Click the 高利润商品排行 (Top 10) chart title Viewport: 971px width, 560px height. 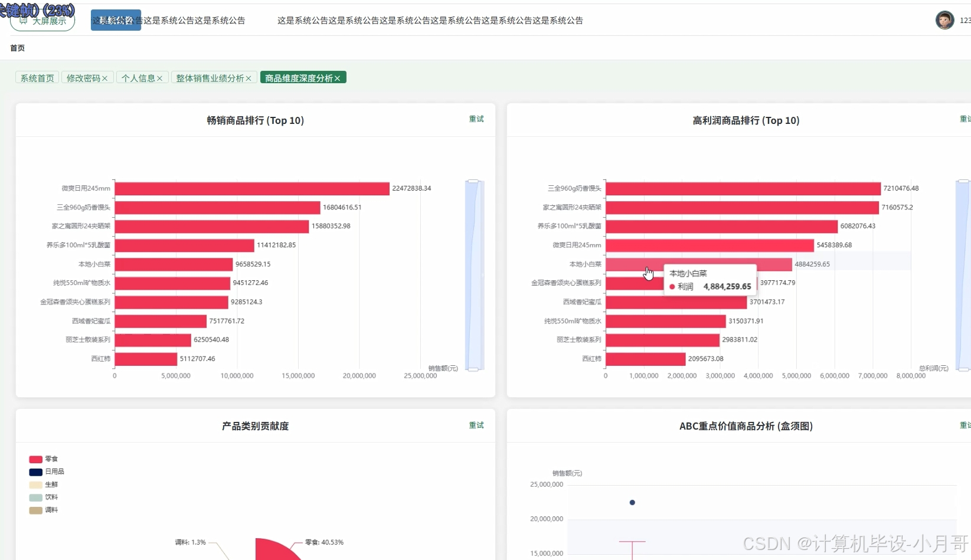tap(746, 120)
